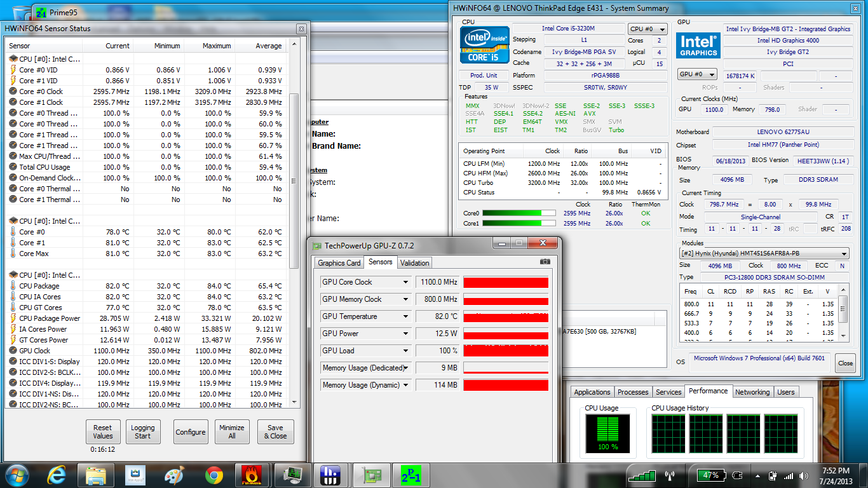Click the Intel Core i5 logo

(484, 44)
